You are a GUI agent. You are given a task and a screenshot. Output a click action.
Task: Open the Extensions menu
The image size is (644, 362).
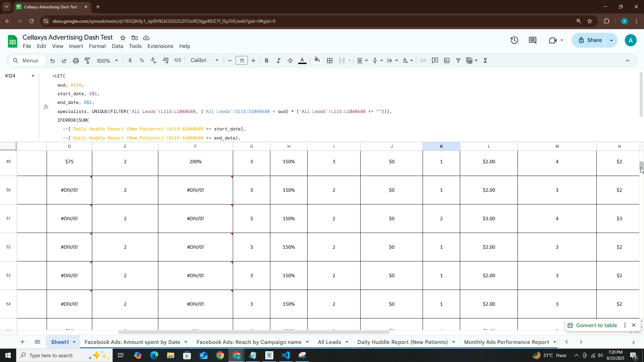coord(160,46)
